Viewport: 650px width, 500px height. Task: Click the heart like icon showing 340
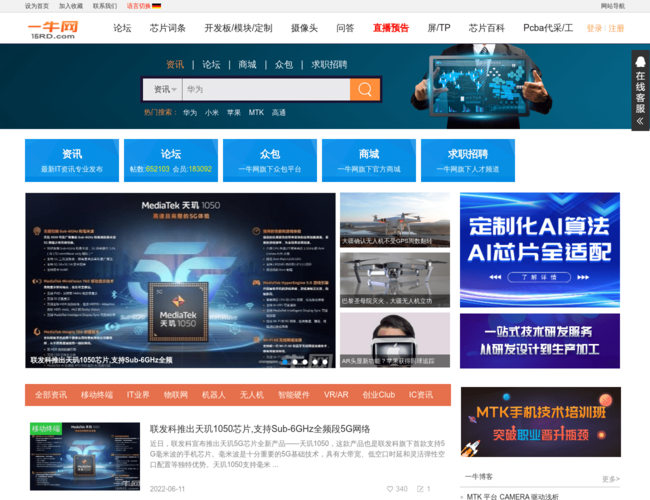coord(390,489)
